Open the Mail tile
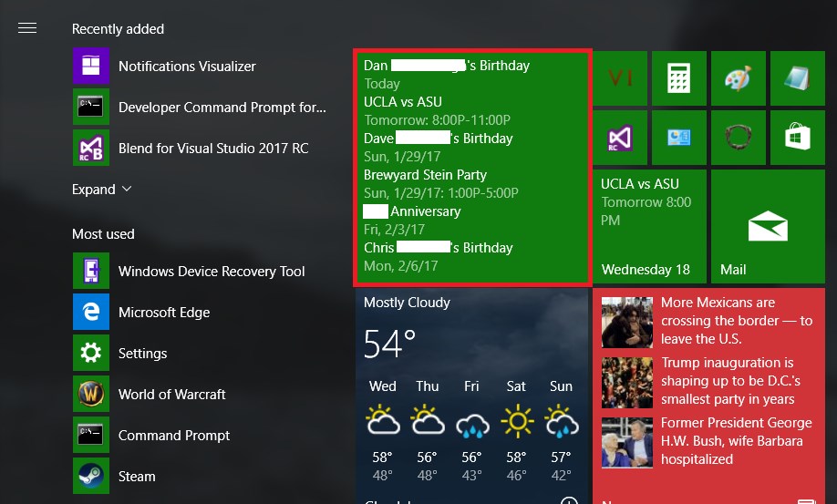The height and width of the screenshot is (504, 837). coord(768,226)
